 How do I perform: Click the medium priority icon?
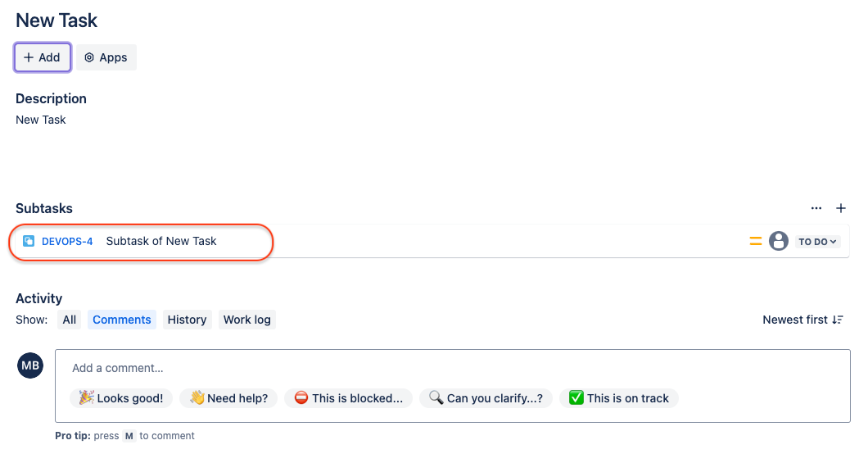[756, 241]
